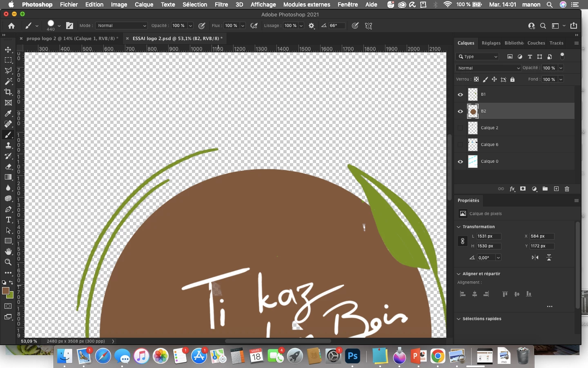Open the Sélection menu
The width and height of the screenshot is (588, 368).
tap(195, 4)
